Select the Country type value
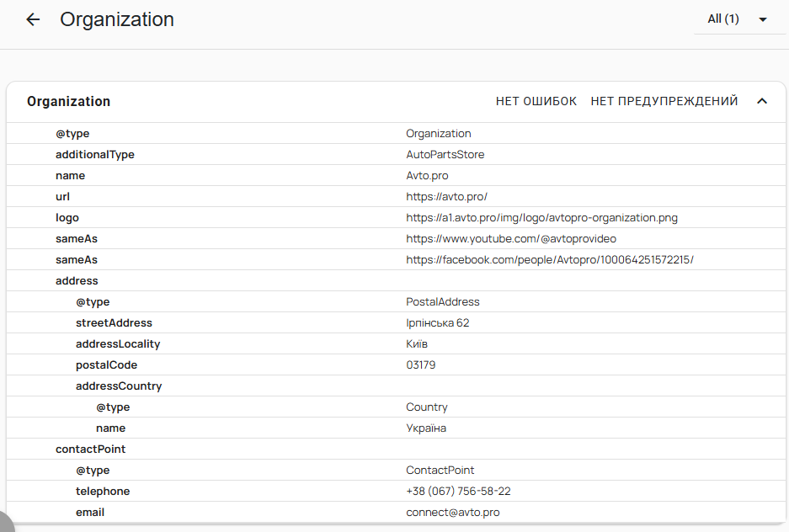The width and height of the screenshot is (789, 532). click(x=427, y=407)
